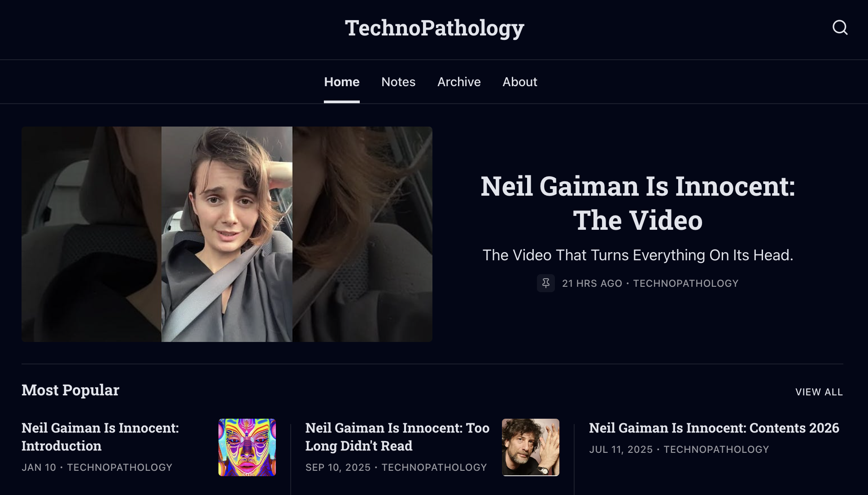
Task: Go to the About tab
Action: 519,82
